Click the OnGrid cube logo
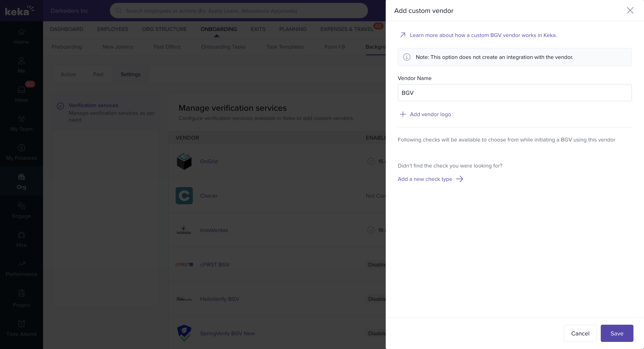This screenshot has width=644, height=349. tap(184, 161)
